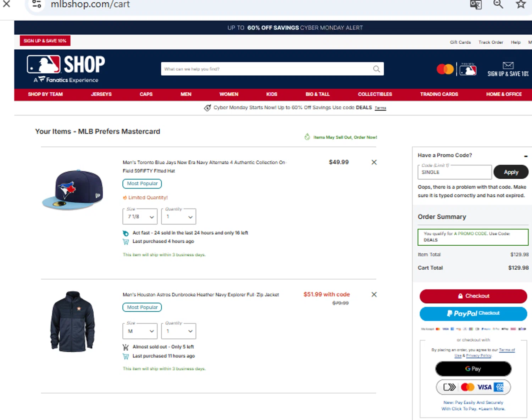Image resolution: width=532 pixels, height=420 pixels.
Task: Bookmark this page with the star icon
Action: point(521,4)
